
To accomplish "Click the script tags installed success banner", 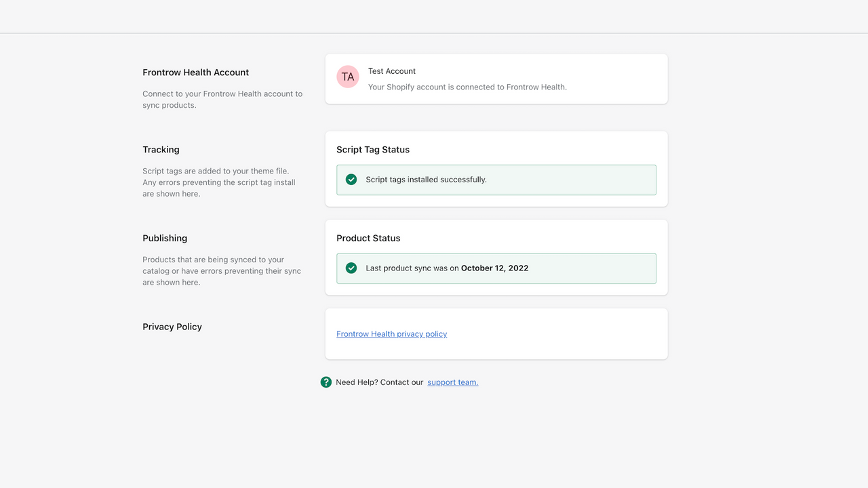I will pos(496,180).
